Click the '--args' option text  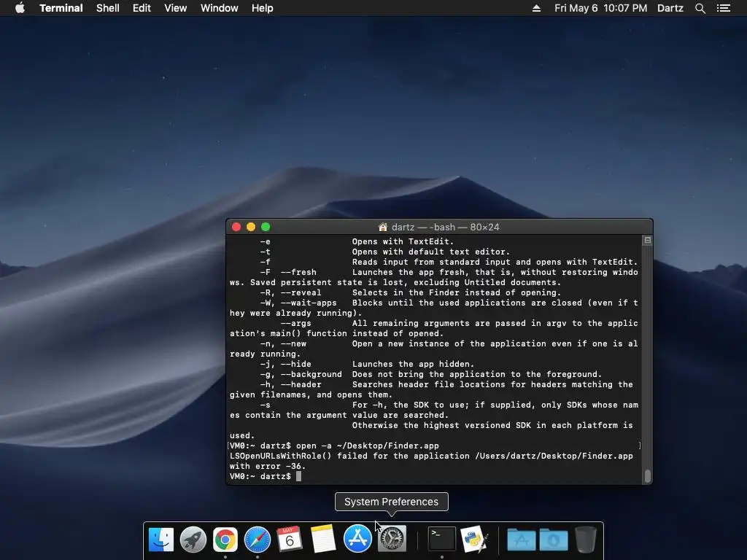296,323
